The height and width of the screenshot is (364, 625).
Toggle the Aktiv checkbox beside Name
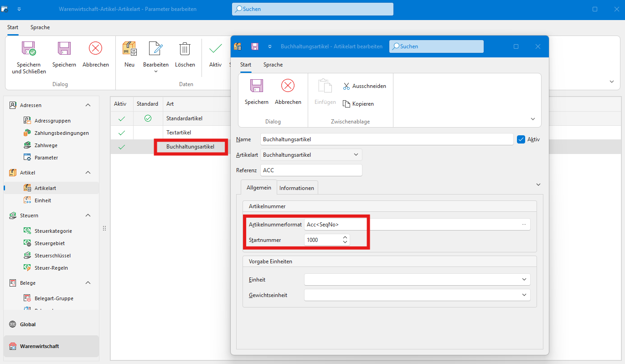coord(522,139)
